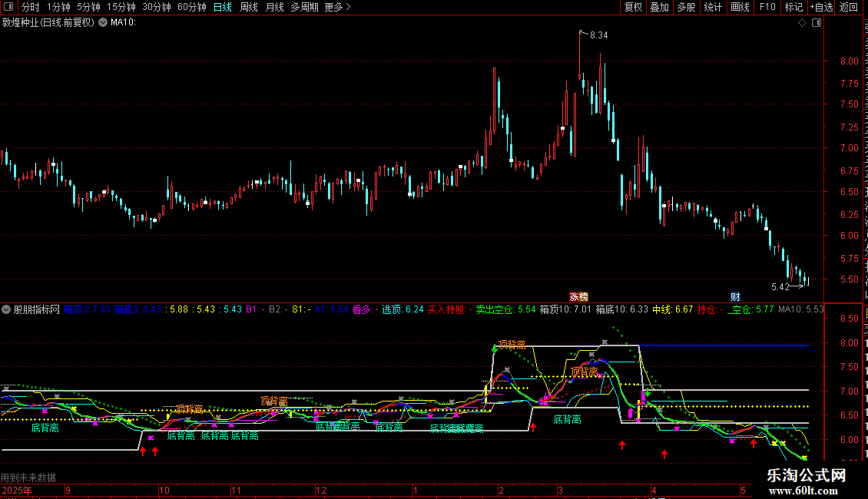This screenshot has height=499, width=868.
Task: Click the 8.34 high price label
Action: click(x=598, y=35)
